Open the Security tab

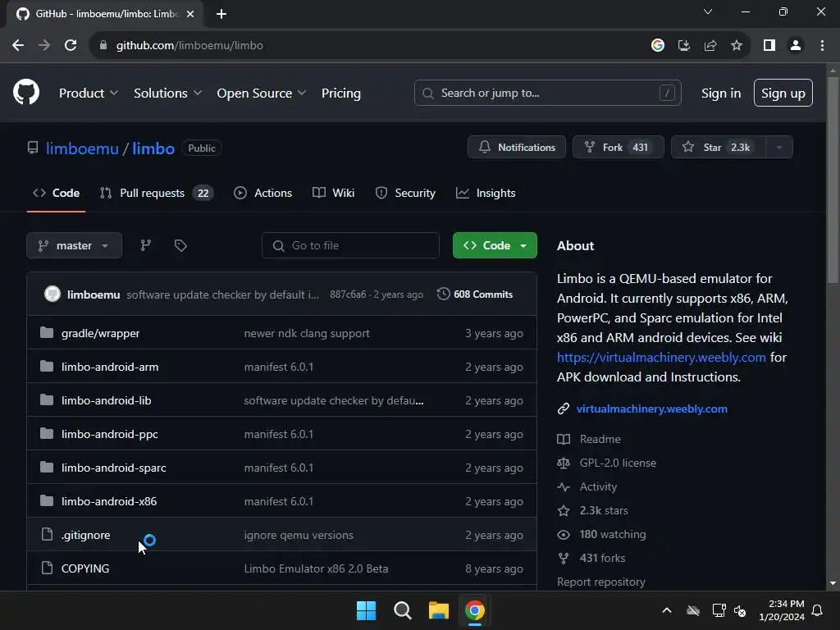(x=405, y=193)
